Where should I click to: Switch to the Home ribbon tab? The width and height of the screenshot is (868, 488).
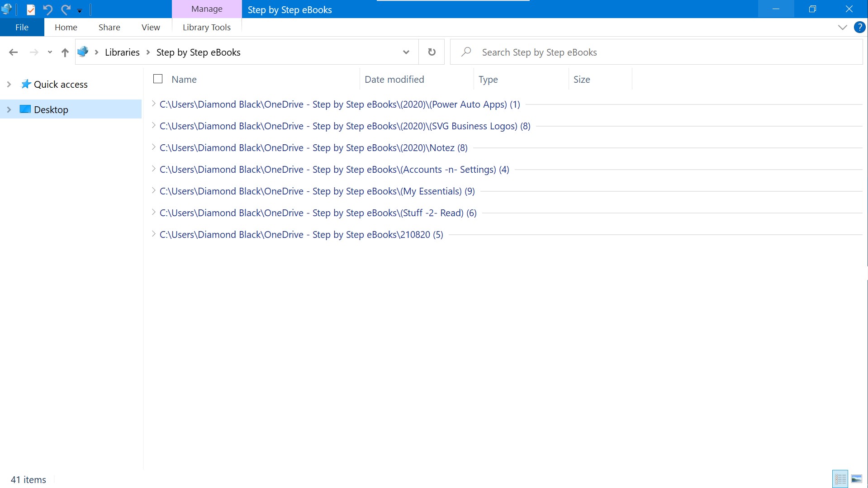(66, 27)
